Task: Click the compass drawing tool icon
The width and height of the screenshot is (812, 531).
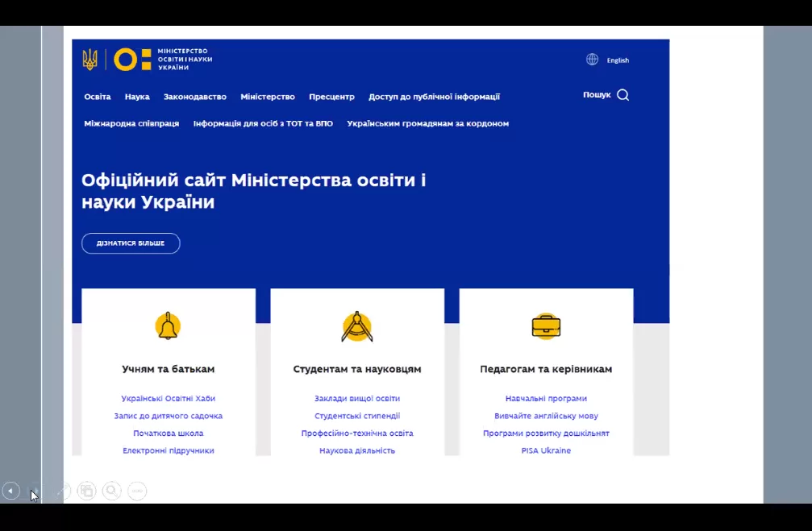Action: tap(356, 326)
